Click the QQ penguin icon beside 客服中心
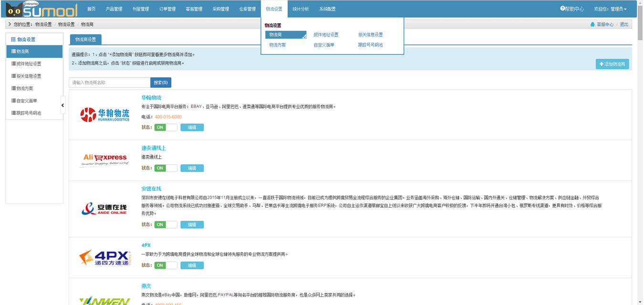 (x=592, y=24)
